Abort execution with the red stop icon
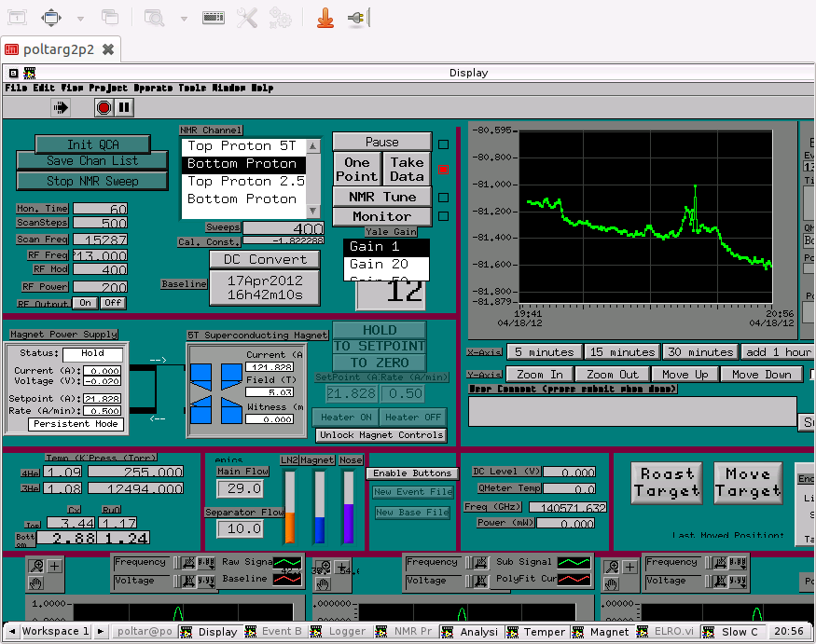This screenshot has width=816, height=644. (x=104, y=108)
